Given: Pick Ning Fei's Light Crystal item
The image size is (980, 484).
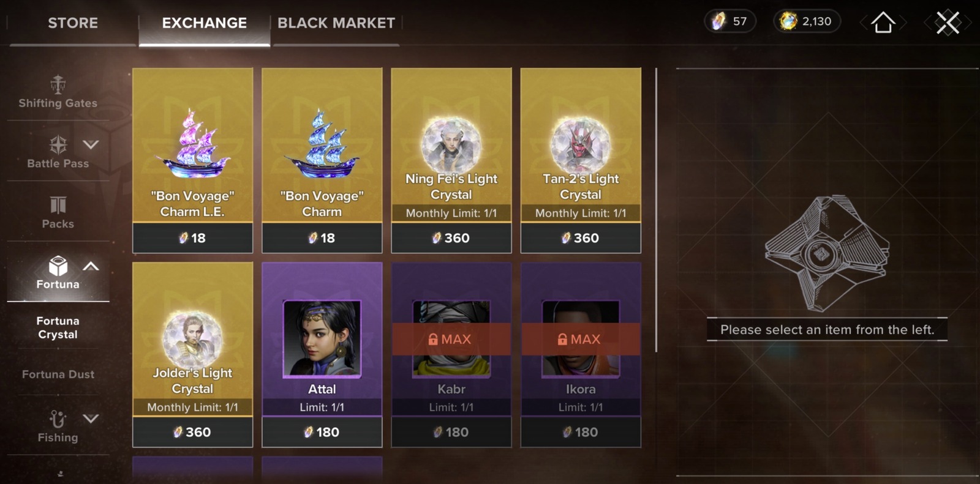Looking at the screenshot, I should (x=451, y=160).
